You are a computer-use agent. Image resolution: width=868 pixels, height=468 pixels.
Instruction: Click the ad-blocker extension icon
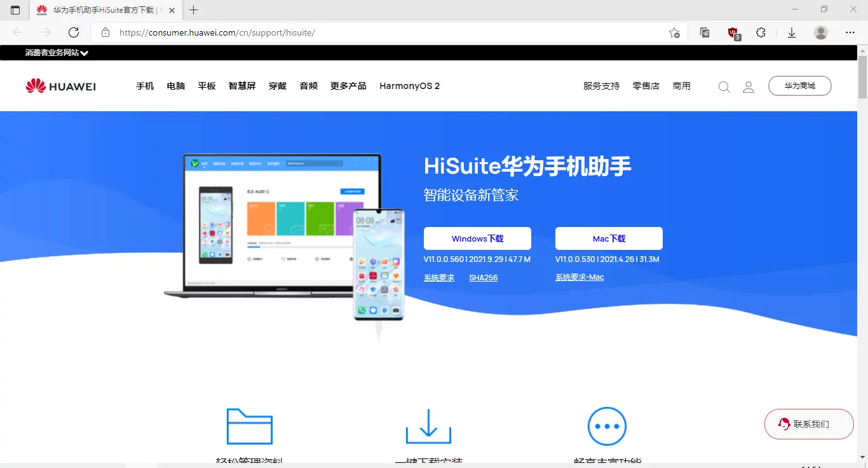(x=732, y=32)
